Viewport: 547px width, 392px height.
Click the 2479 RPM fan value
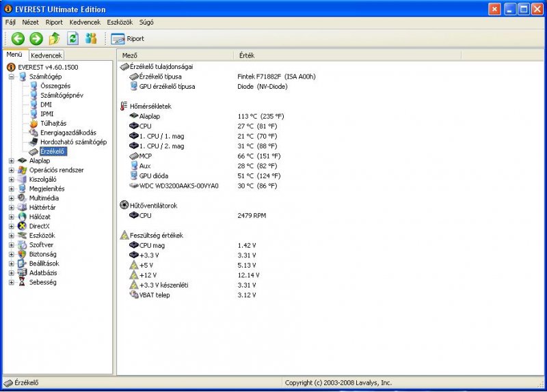click(x=252, y=216)
